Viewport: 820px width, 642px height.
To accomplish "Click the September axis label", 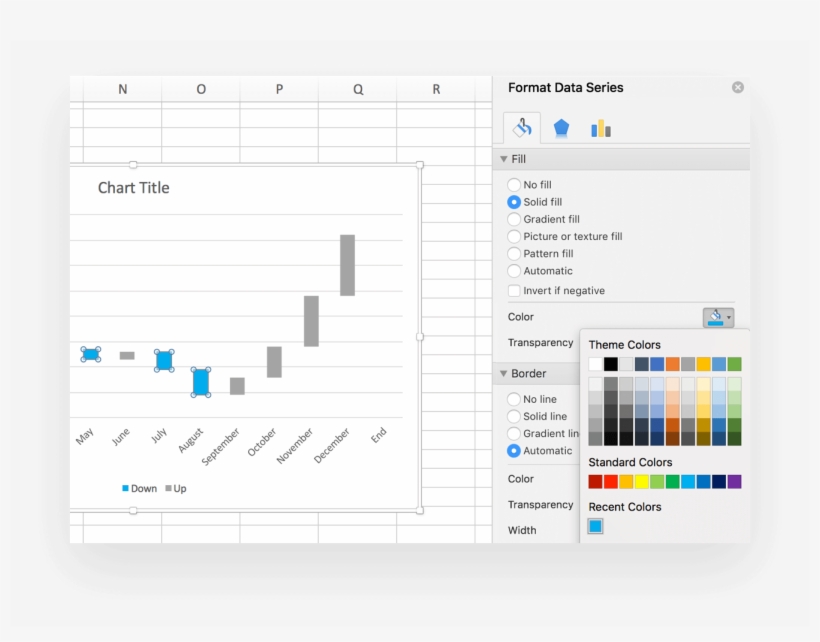I will tap(221, 446).
